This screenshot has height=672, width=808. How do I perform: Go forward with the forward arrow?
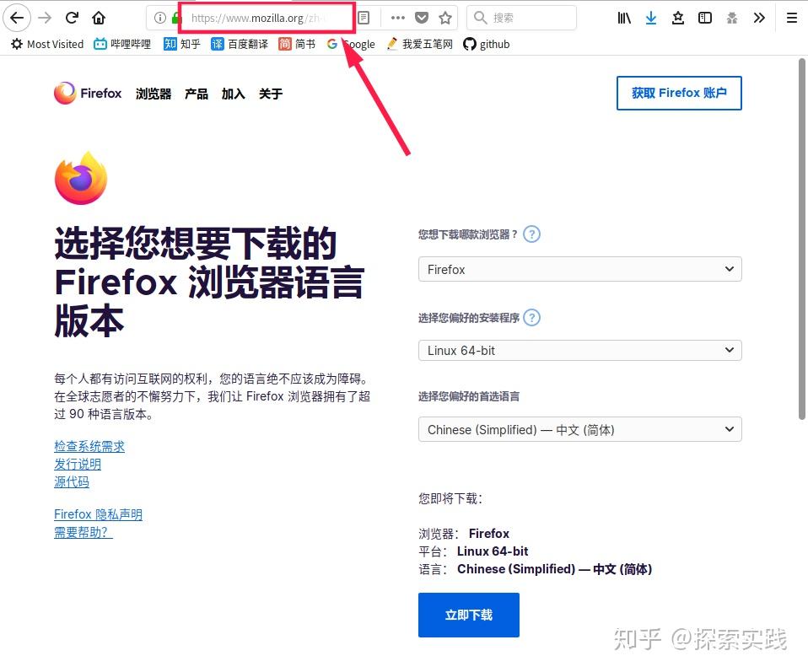coord(46,18)
